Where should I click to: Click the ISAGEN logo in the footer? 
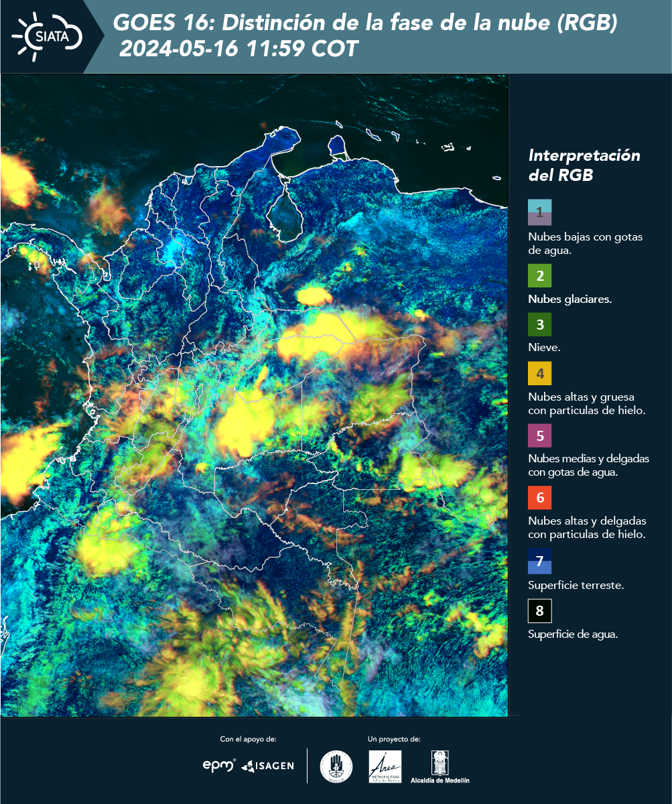[x=267, y=766]
